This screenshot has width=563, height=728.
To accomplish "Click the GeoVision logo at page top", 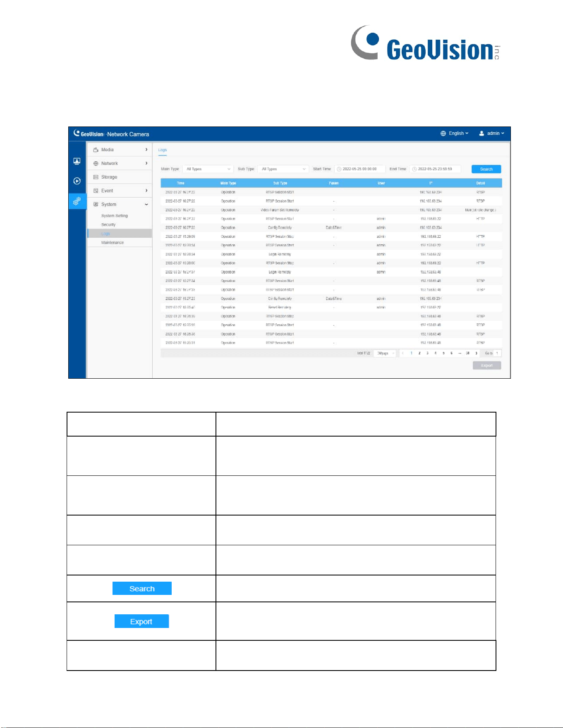I will (x=425, y=43).
